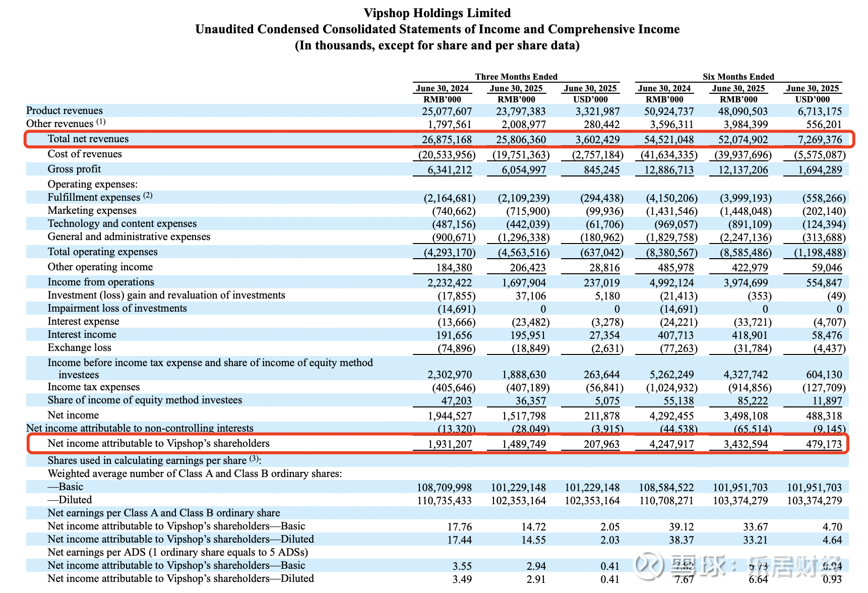
Task: Click the 'Operating expenses:' heading
Action: (93, 184)
